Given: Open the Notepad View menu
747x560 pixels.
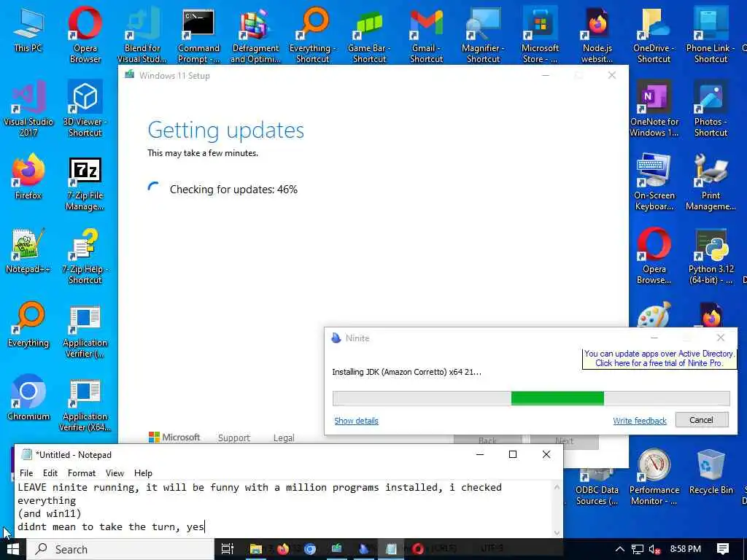Looking at the screenshot, I should pyautogui.click(x=115, y=472).
